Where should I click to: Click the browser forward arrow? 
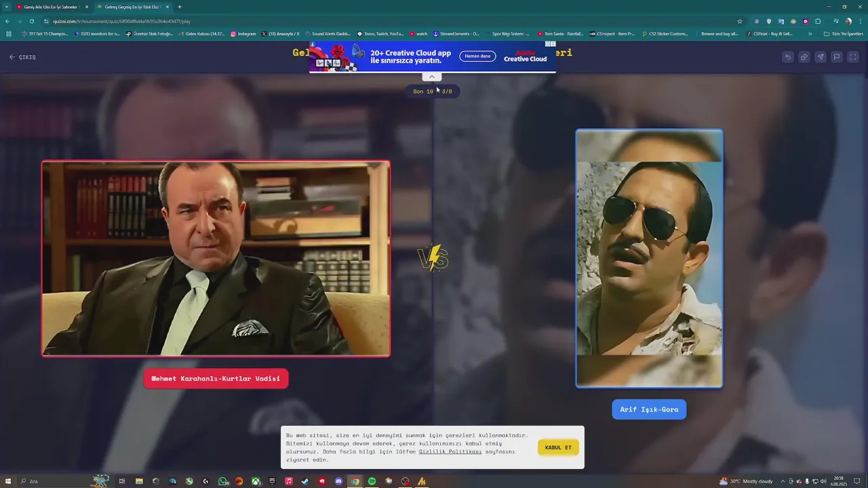click(x=20, y=21)
